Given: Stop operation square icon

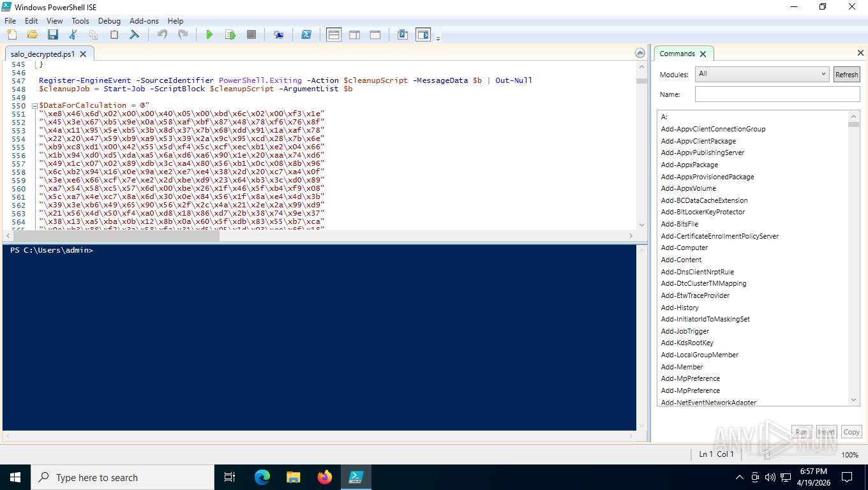Looking at the screenshot, I should (x=251, y=34).
